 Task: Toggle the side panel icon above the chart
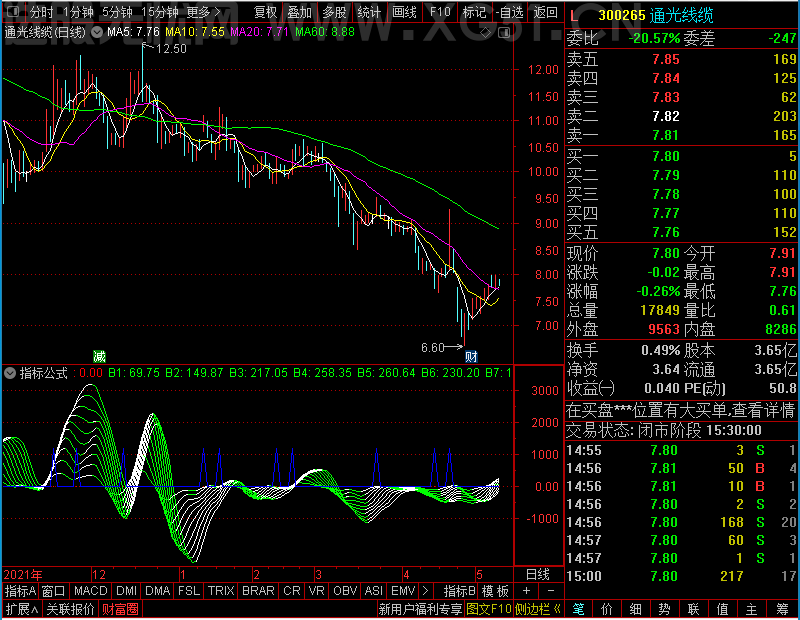(504, 33)
